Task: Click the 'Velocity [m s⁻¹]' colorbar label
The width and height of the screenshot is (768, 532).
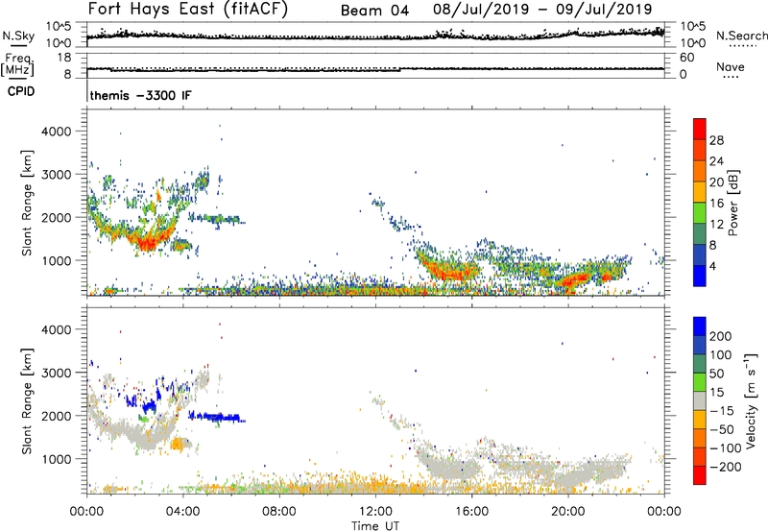Action: point(751,400)
